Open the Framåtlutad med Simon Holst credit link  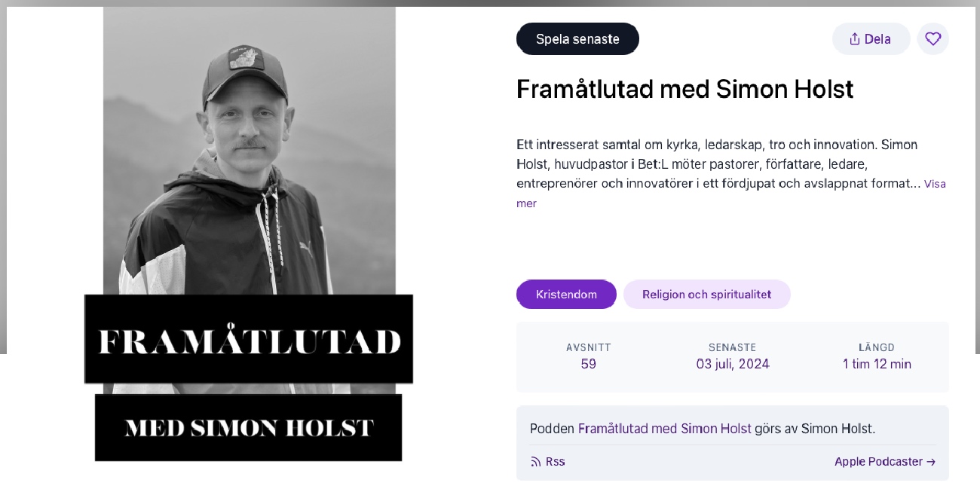(664, 429)
